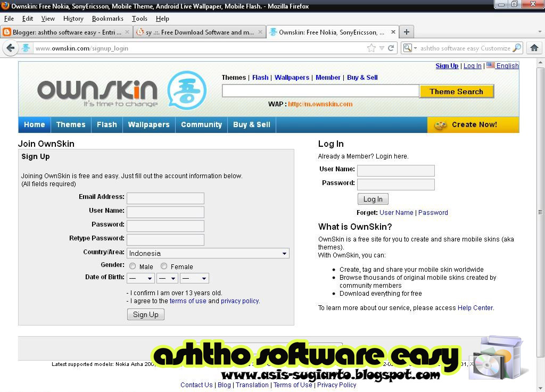
Task: Open the Country/Area dropdown showing Indonesia
Action: pos(208,253)
